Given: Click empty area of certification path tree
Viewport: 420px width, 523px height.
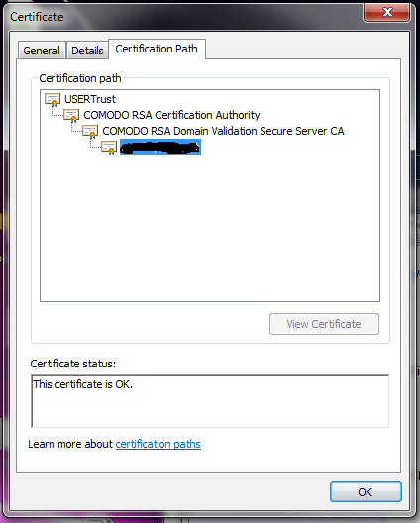Looking at the screenshot, I should coord(210,227).
